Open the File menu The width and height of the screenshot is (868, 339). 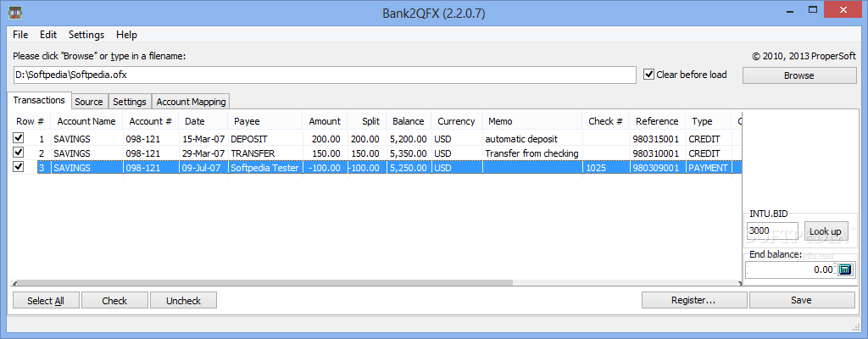click(x=20, y=35)
